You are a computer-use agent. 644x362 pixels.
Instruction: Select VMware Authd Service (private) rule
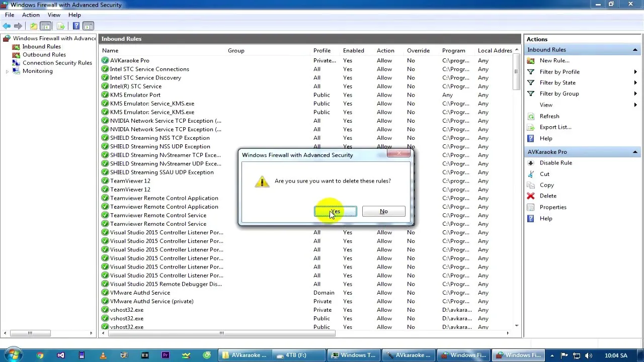coord(151,301)
